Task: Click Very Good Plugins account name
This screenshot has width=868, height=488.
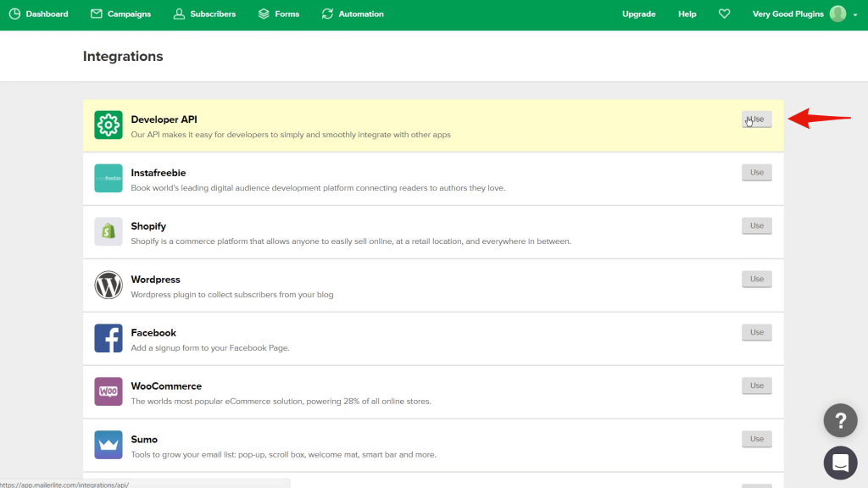Action: point(787,14)
